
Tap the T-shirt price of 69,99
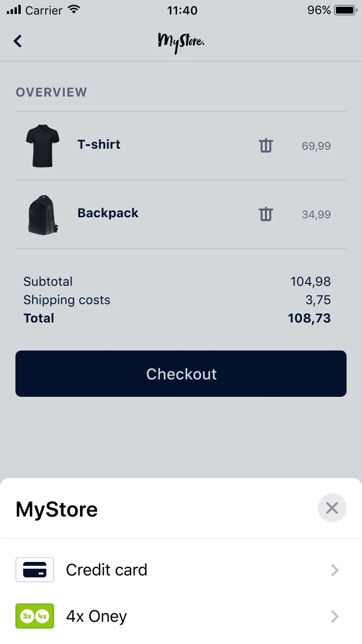(x=316, y=145)
